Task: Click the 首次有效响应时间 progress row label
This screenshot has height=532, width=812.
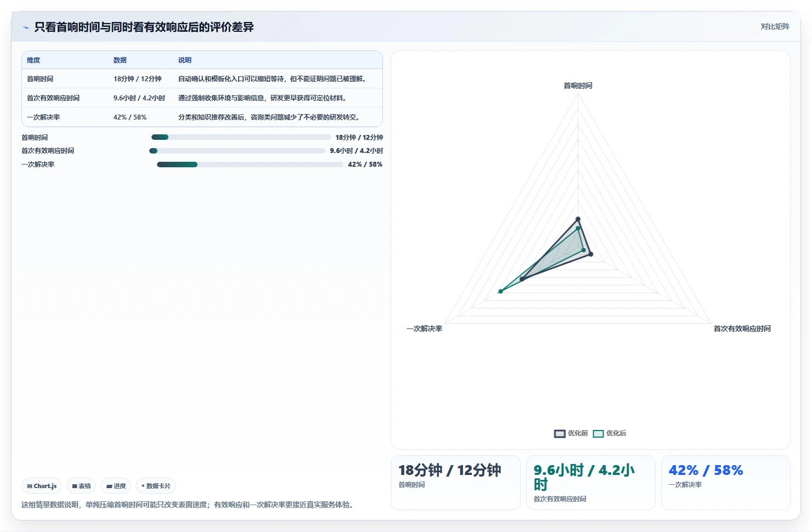Action: point(48,151)
